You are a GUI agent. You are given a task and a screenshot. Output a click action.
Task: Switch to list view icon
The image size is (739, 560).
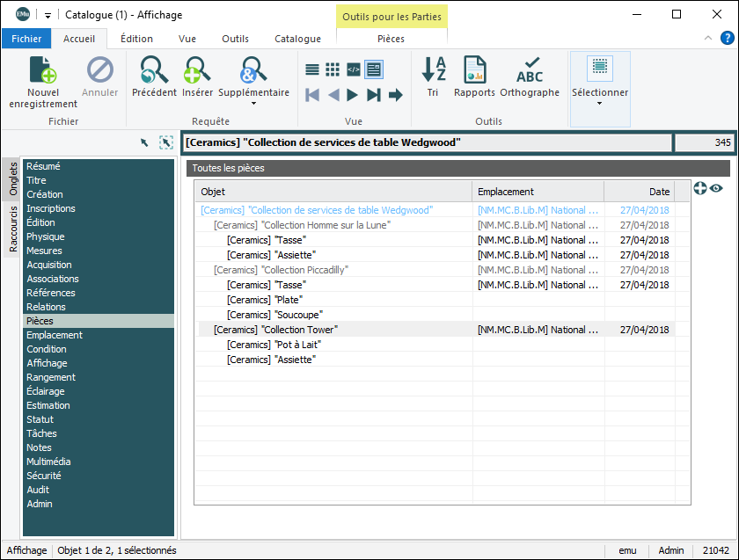[x=312, y=69]
